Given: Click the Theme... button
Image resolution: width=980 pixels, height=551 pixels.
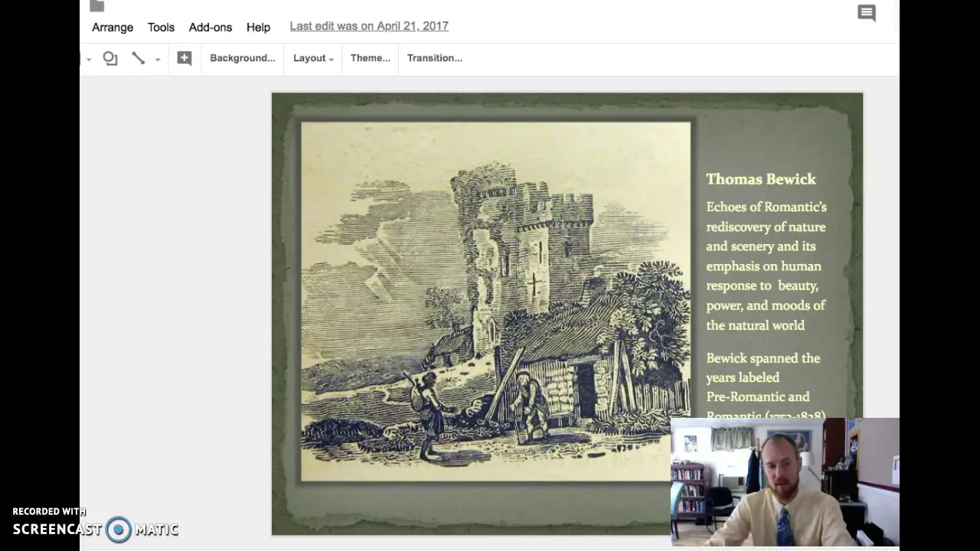Looking at the screenshot, I should pos(371,58).
